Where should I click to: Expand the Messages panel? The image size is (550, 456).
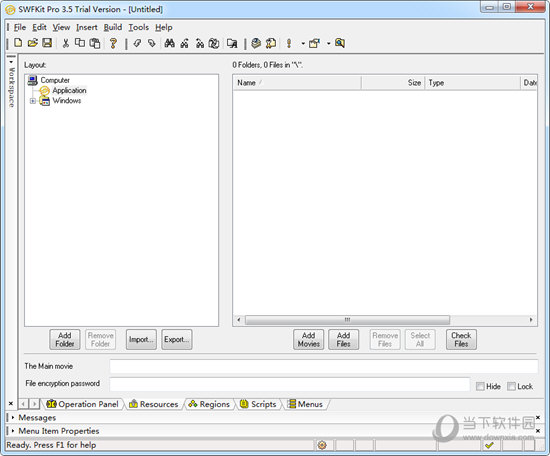click(13, 418)
